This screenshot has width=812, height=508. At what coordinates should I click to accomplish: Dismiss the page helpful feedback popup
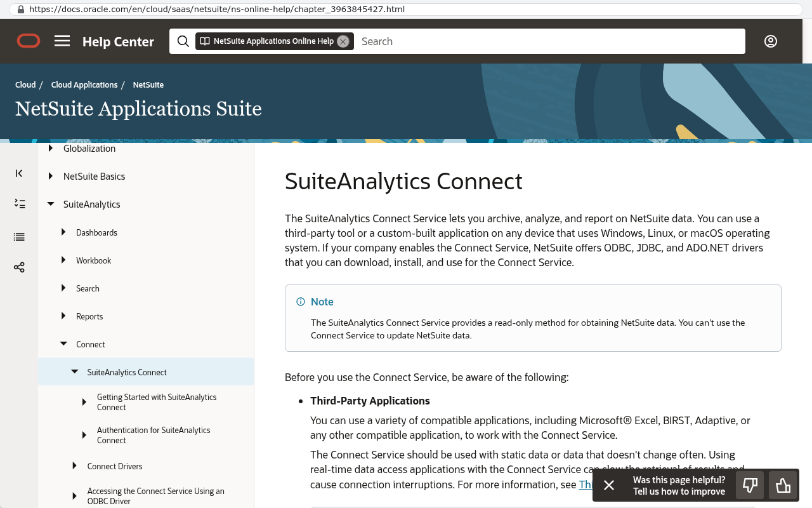click(x=609, y=486)
